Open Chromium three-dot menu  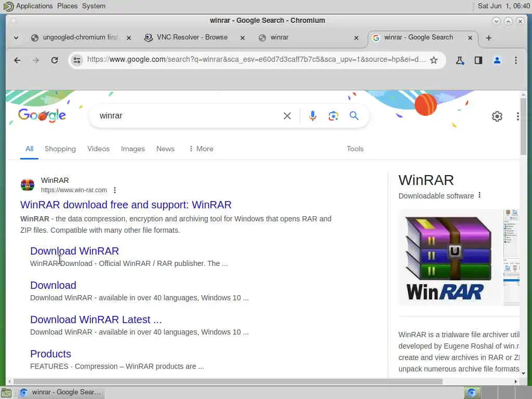click(516, 60)
